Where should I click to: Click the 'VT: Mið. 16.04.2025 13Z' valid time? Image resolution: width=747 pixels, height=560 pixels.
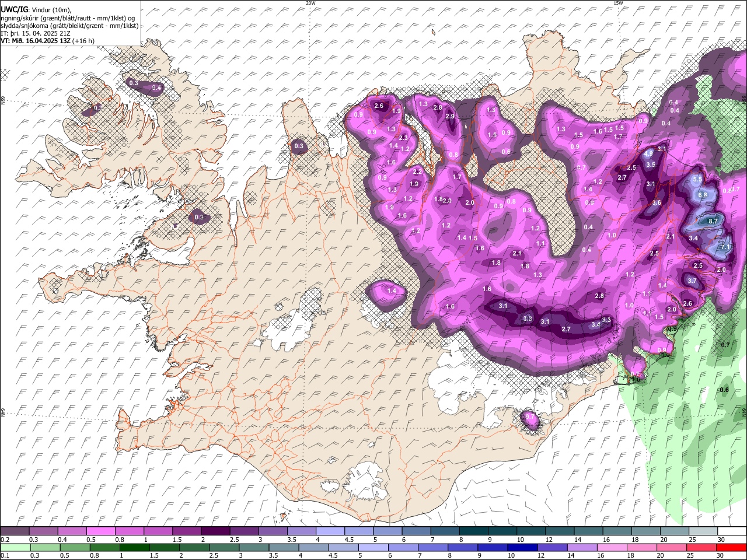36,41
